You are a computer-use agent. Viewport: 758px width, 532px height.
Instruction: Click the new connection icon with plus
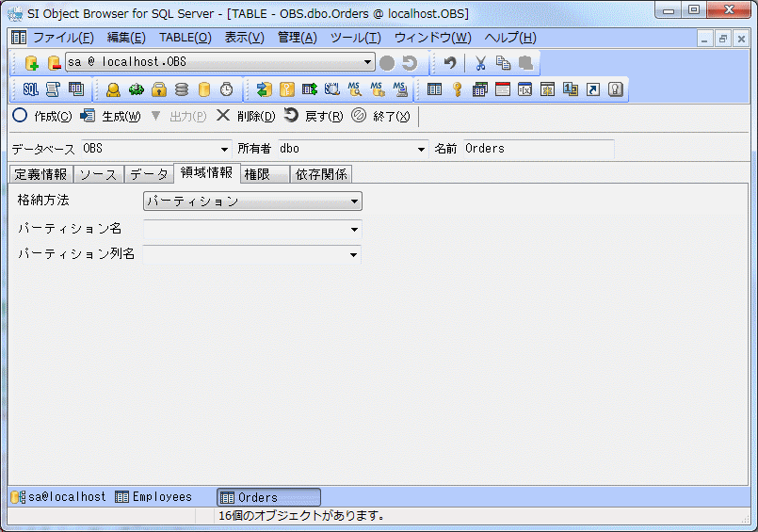31,63
